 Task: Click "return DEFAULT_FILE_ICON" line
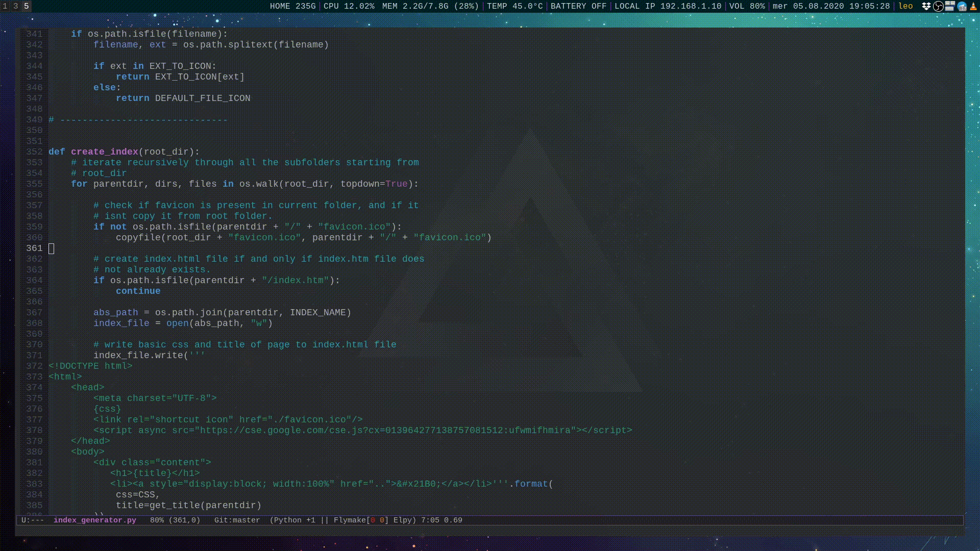(183, 98)
